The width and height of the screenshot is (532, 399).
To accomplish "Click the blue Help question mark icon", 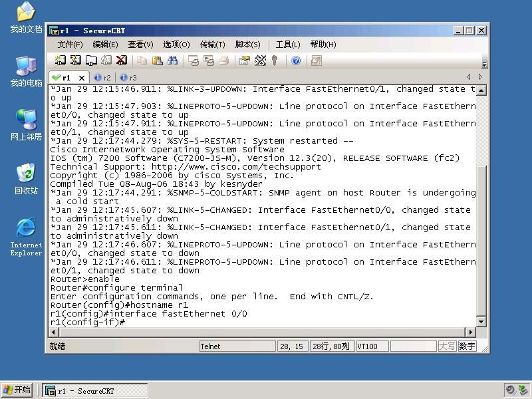I will (x=296, y=61).
